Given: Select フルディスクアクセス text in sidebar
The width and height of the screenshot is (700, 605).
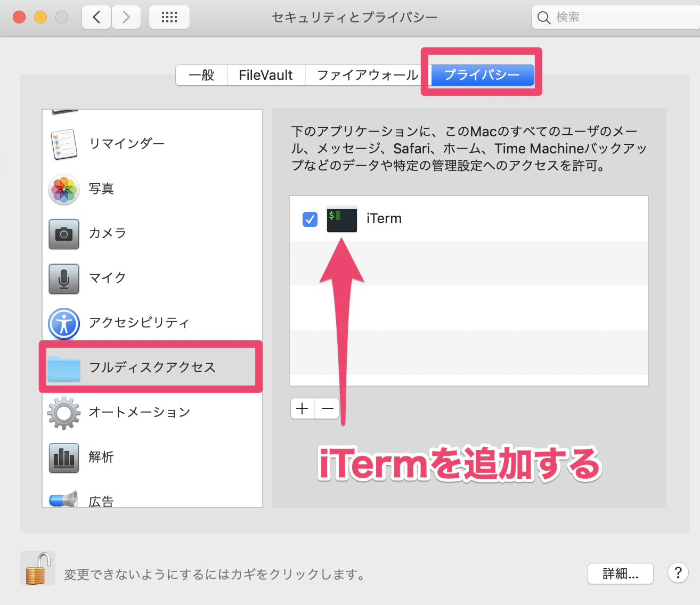Looking at the screenshot, I should (152, 367).
